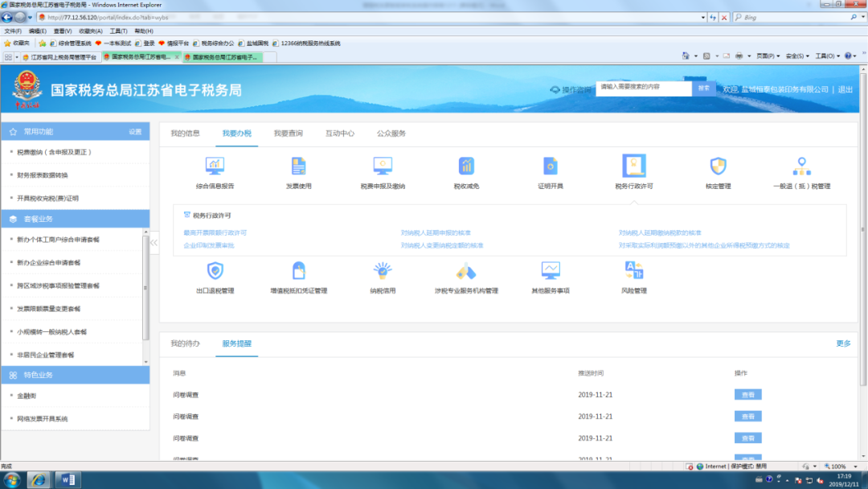
Task: Open the Bing search provider dropdown arrow
Action: (x=863, y=17)
